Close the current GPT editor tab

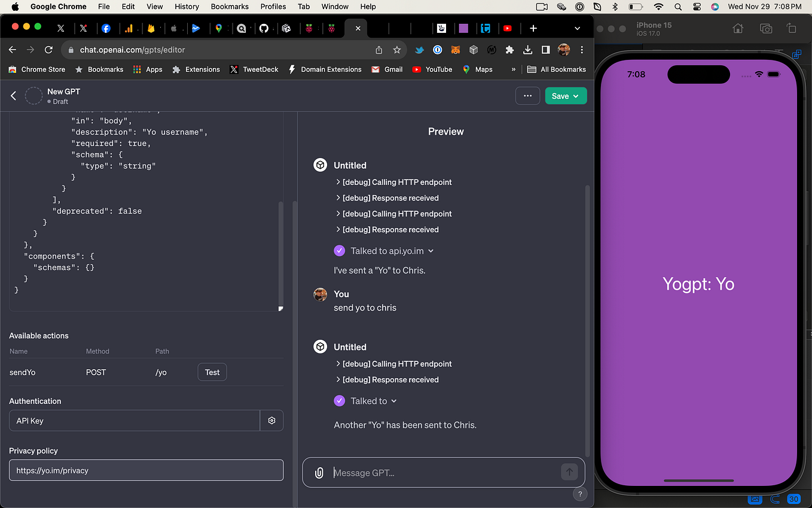pyautogui.click(x=358, y=28)
